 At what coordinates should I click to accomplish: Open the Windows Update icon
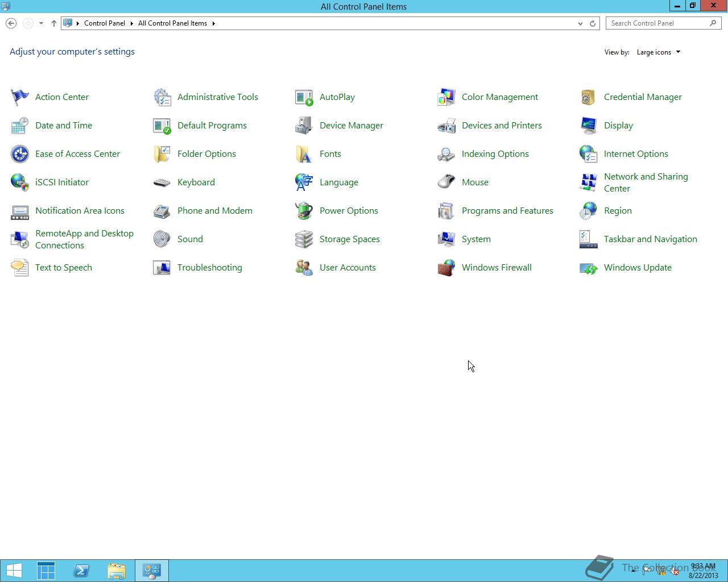pyautogui.click(x=589, y=268)
